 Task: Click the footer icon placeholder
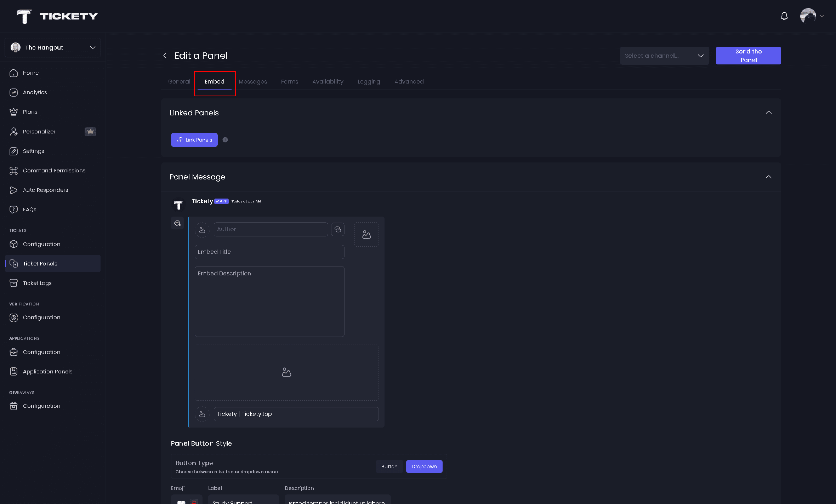(x=202, y=414)
